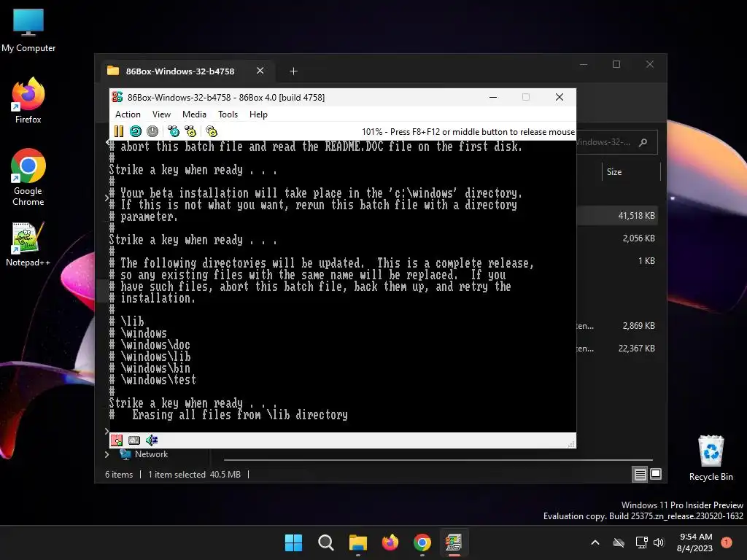747x560 pixels.
Task: Open the Windows Start menu
Action: point(293,542)
